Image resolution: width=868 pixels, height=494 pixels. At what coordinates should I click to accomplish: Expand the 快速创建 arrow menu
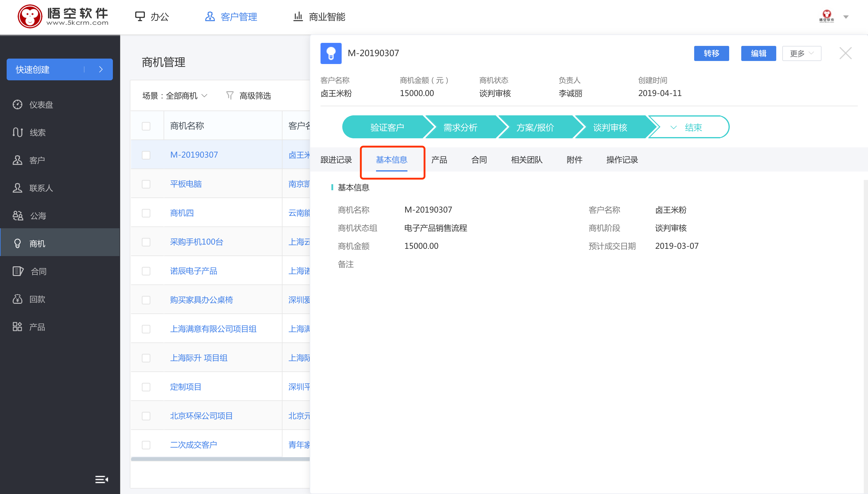coord(101,69)
